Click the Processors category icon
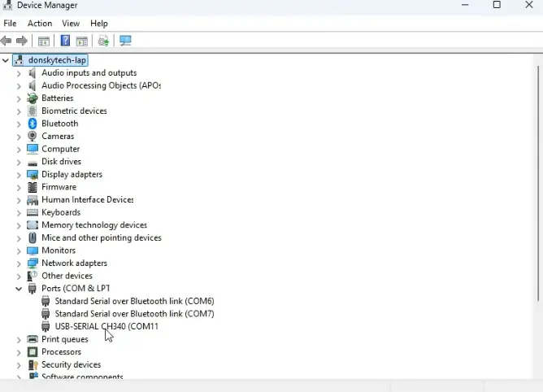 pyautogui.click(x=33, y=352)
